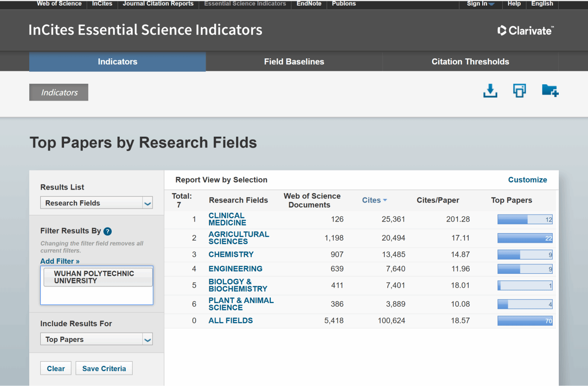This screenshot has width=588, height=386.
Task: Click the Agricultural Sciences top papers bar
Action: click(x=525, y=238)
